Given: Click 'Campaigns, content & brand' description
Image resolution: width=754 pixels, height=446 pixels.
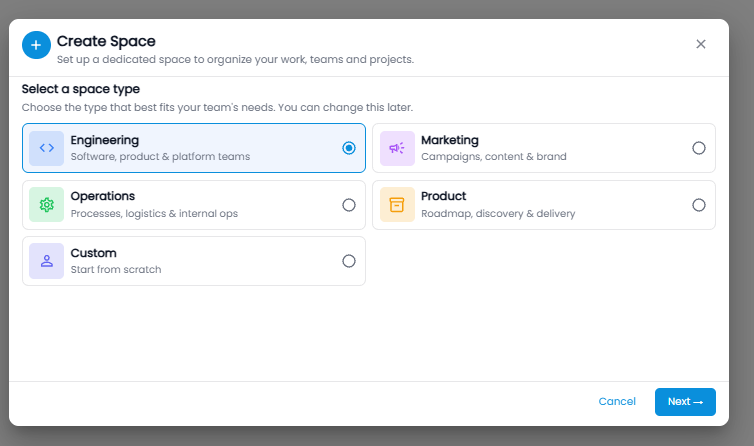Looking at the screenshot, I should (x=494, y=157).
